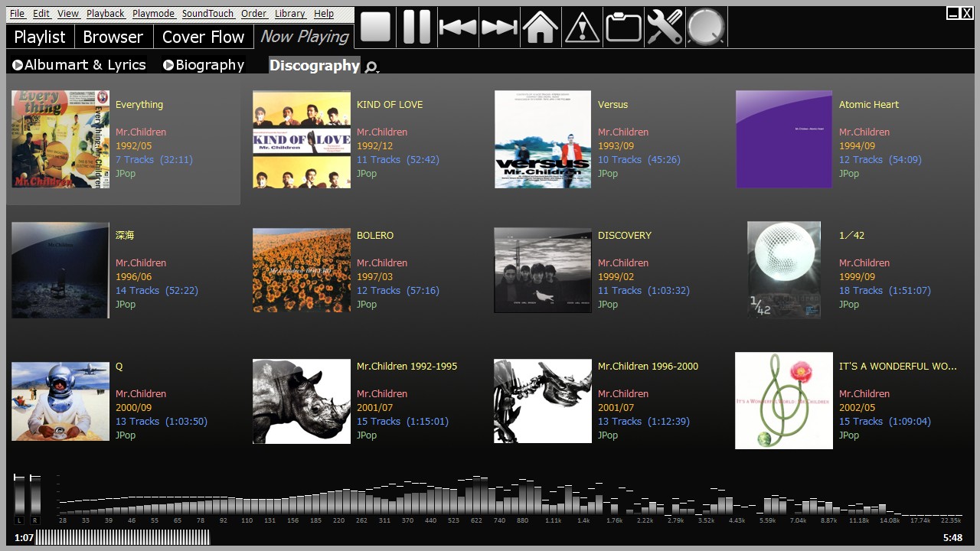Select the Versus album cover

[x=543, y=139]
